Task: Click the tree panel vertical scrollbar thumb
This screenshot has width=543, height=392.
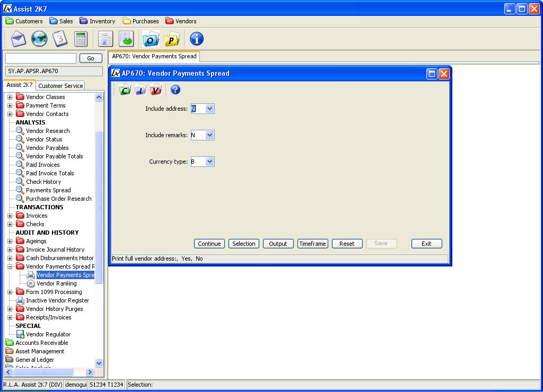Action: [99, 207]
